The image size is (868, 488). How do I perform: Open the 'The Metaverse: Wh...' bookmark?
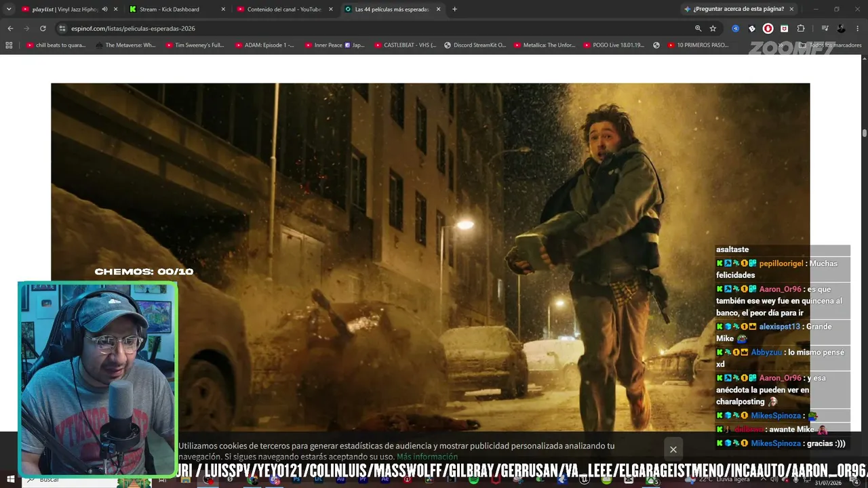tap(126, 45)
